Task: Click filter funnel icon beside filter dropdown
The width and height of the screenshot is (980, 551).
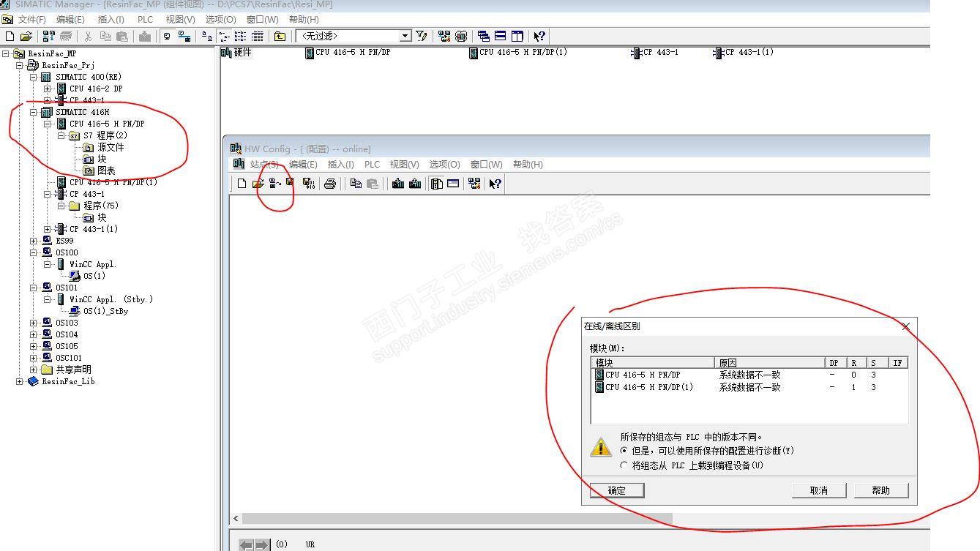Action: [x=422, y=36]
